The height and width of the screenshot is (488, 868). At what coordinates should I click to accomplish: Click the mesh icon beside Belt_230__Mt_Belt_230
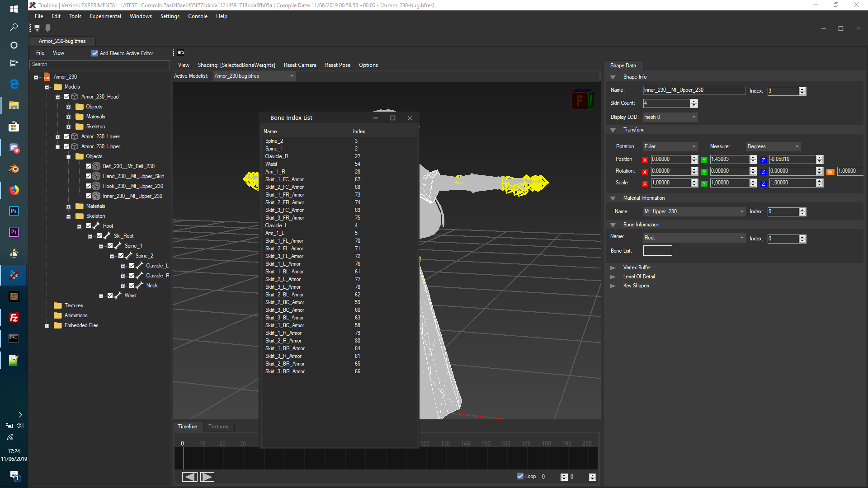click(96, 166)
